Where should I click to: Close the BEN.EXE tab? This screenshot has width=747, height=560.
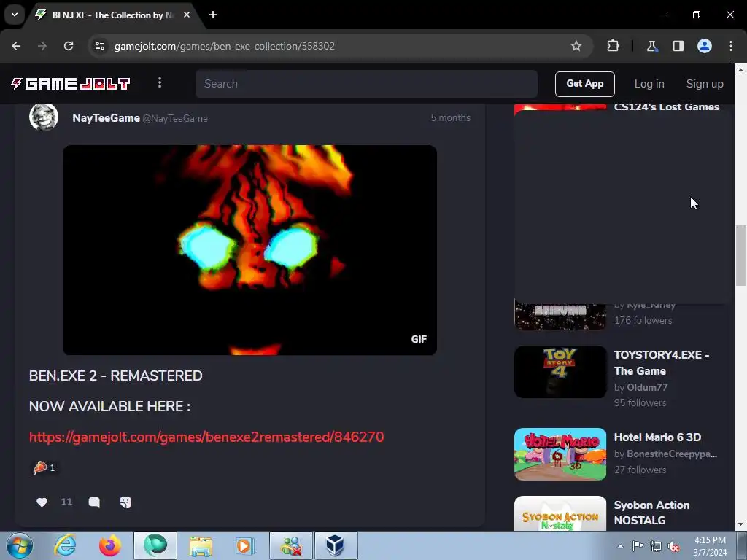click(187, 15)
